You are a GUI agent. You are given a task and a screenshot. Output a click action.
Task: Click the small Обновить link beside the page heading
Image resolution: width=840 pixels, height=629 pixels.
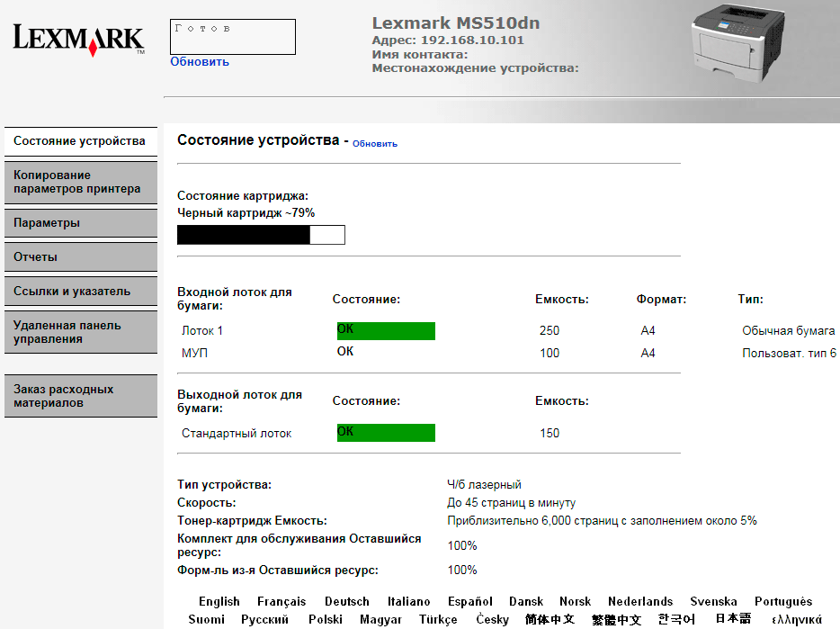click(375, 144)
